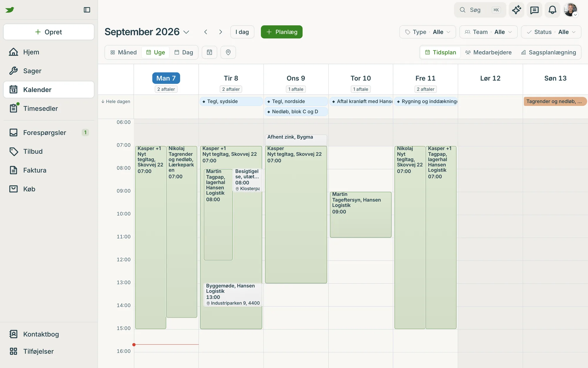
Task: Open Faktura in sidebar
Action: 49,170
